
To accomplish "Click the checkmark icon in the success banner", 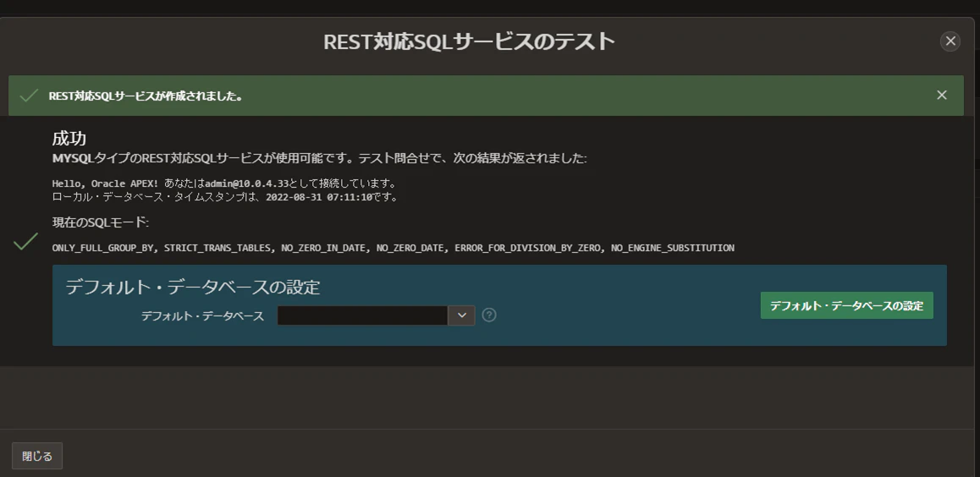I will [29, 96].
